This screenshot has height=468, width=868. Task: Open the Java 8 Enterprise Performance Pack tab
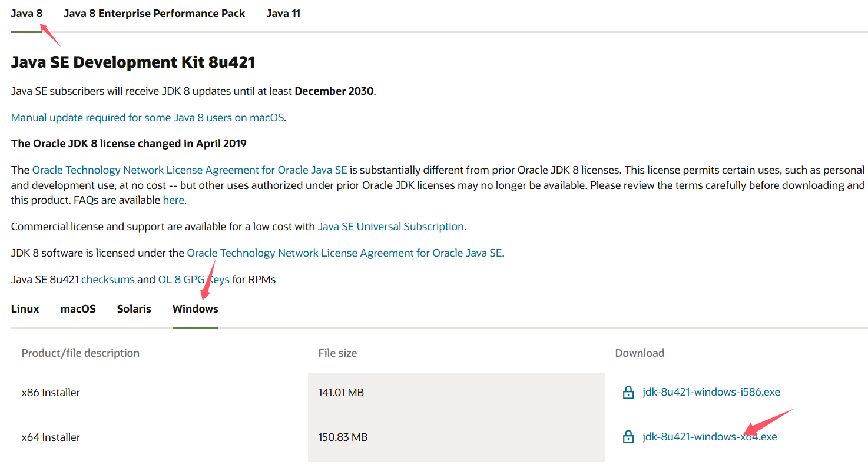pos(154,13)
